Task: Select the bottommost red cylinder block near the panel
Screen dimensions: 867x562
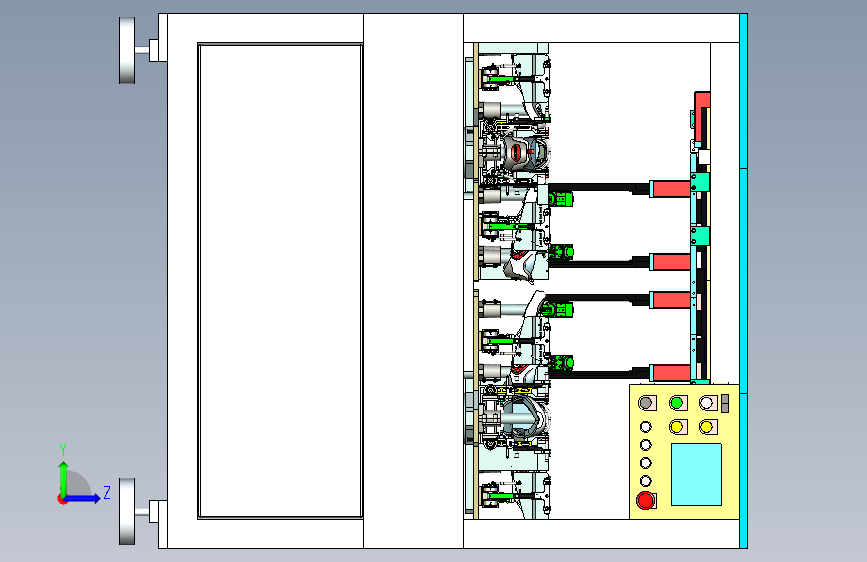Action: pos(671,372)
